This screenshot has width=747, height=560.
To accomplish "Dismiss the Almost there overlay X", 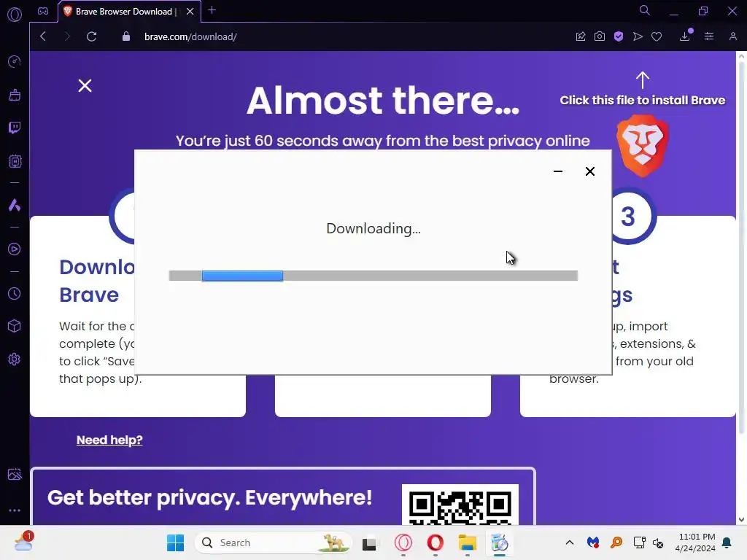I will click(x=85, y=86).
